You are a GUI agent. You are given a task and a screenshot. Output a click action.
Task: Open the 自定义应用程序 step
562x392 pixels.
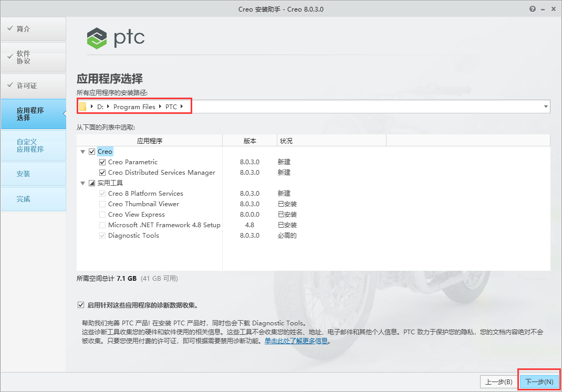pyautogui.click(x=33, y=145)
